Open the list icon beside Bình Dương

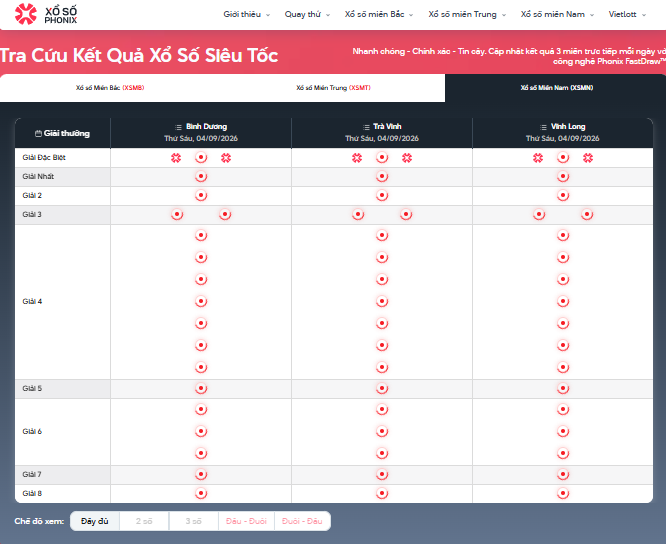tap(178, 127)
